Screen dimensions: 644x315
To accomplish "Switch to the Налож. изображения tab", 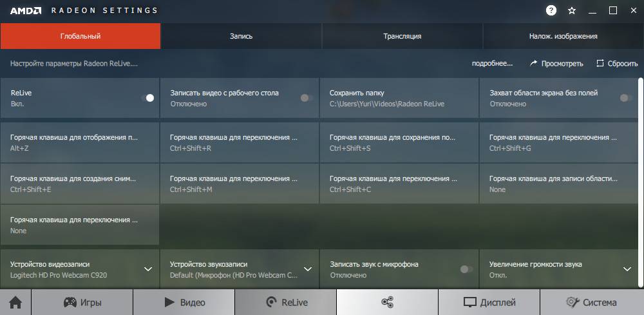I will 563,36.
